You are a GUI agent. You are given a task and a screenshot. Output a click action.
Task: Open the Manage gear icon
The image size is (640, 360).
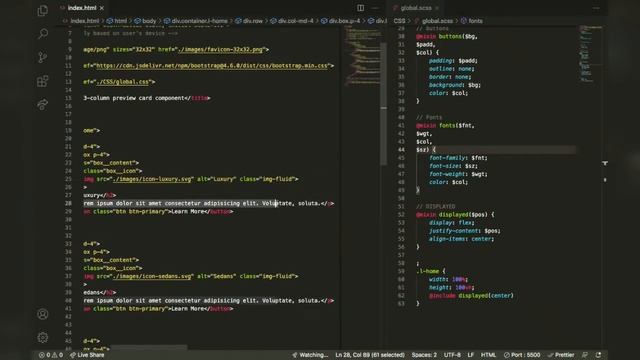click(42, 338)
